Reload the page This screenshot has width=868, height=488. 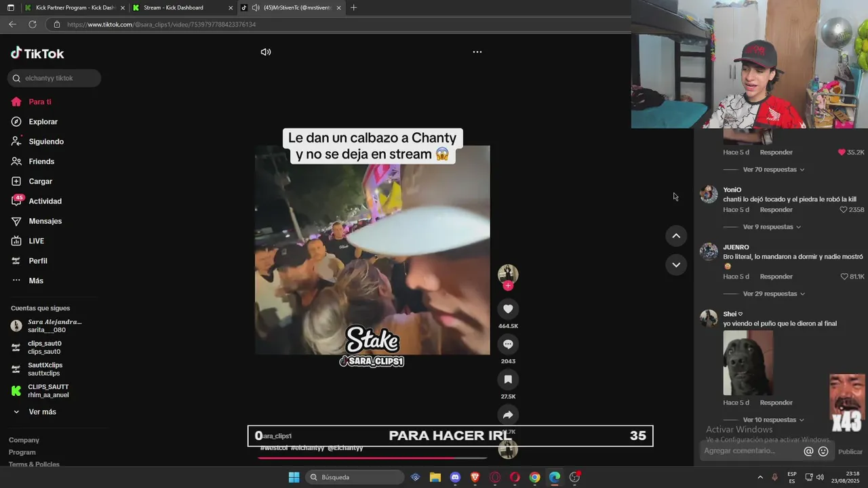click(32, 24)
